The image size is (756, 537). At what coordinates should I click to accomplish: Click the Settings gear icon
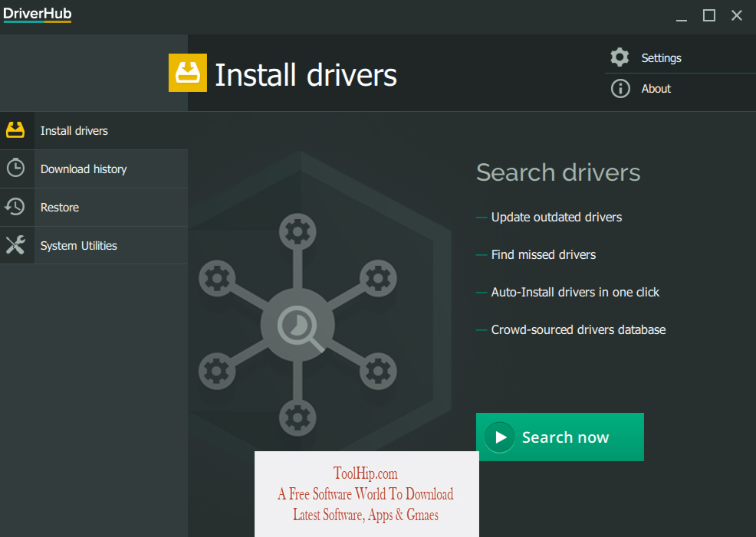(x=620, y=57)
